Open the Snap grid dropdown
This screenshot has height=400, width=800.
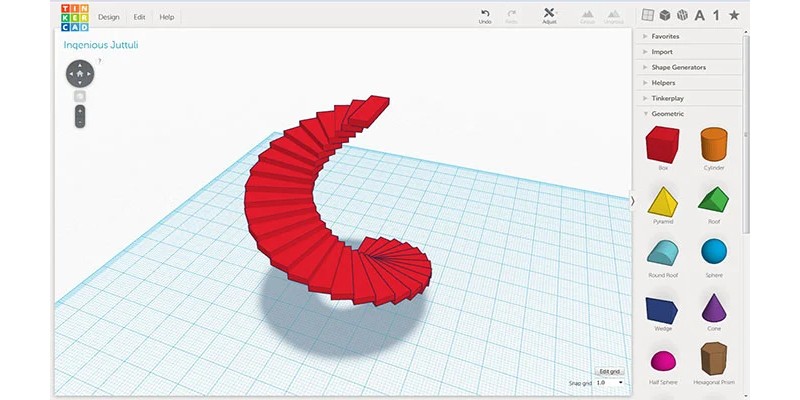tap(610, 383)
